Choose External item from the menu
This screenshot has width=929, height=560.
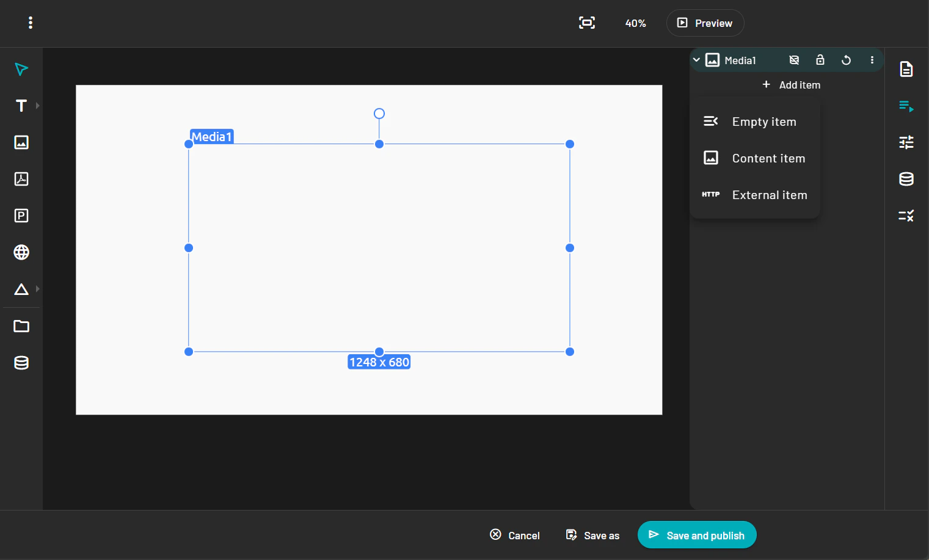click(x=755, y=195)
